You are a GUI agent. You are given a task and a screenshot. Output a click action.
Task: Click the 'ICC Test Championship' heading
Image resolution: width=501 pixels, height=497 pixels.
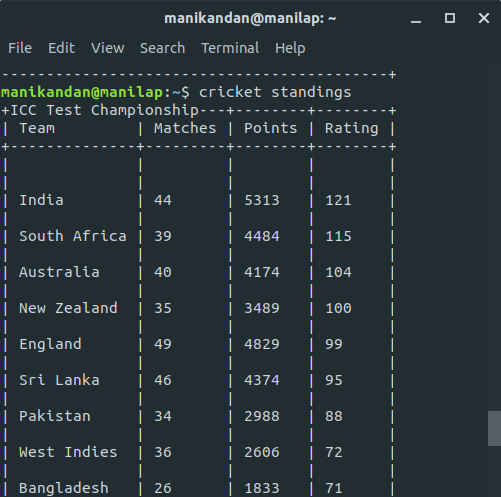pyautogui.click(x=105, y=110)
